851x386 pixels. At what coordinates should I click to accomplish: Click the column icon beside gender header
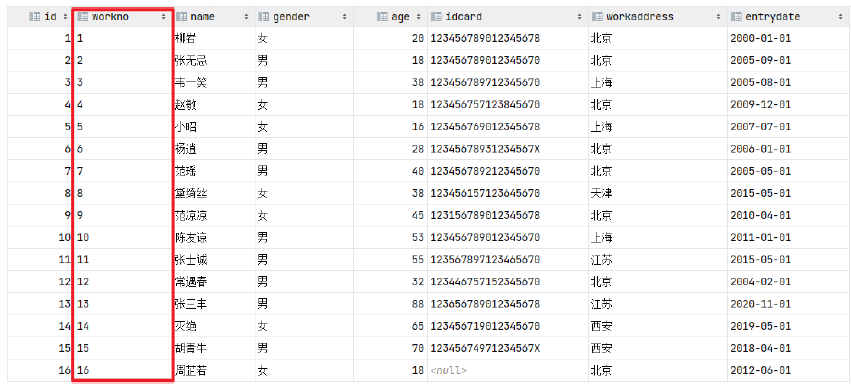point(264,17)
